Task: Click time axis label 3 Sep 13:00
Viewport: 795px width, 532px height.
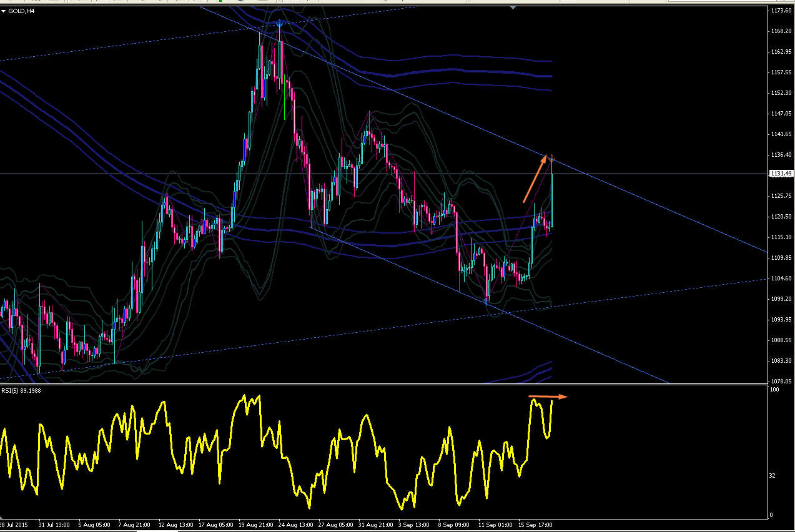Action: click(414, 525)
